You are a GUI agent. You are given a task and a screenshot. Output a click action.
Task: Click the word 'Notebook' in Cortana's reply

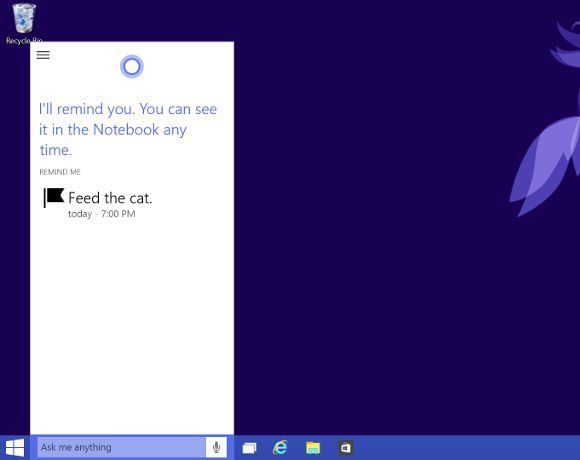click(126, 129)
